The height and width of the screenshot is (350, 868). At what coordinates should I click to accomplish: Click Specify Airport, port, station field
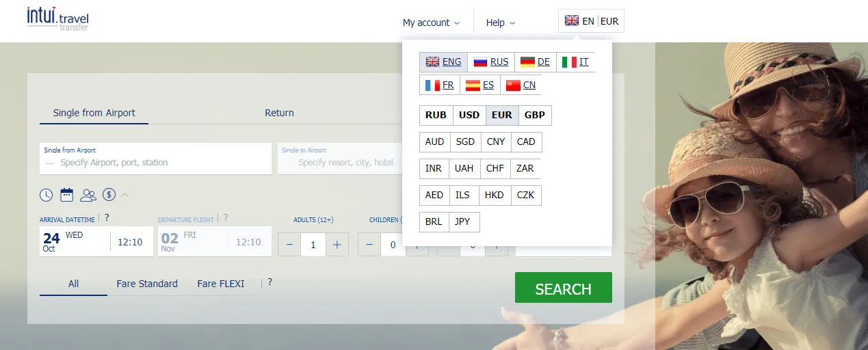(x=156, y=159)
